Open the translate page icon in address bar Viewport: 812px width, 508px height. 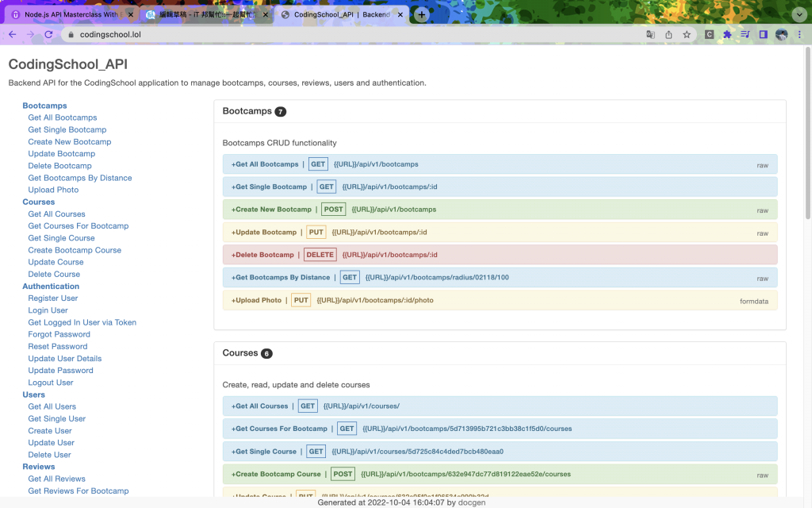point(650,35)
